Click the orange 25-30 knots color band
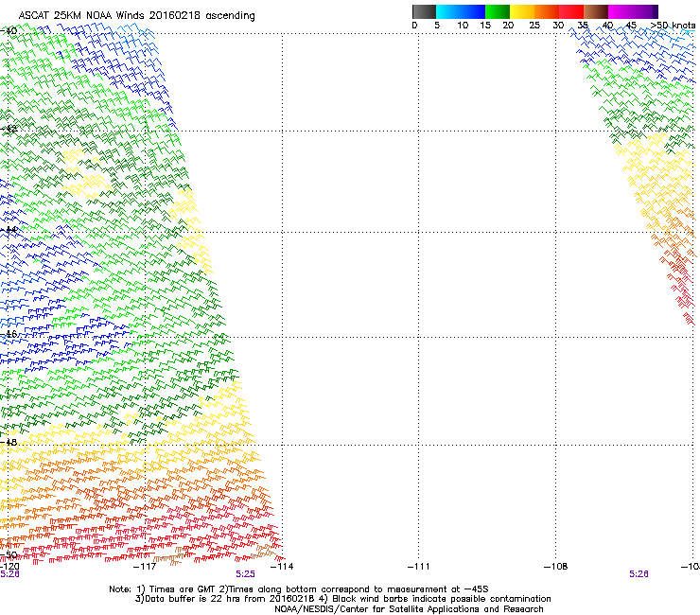 (547, 11)
